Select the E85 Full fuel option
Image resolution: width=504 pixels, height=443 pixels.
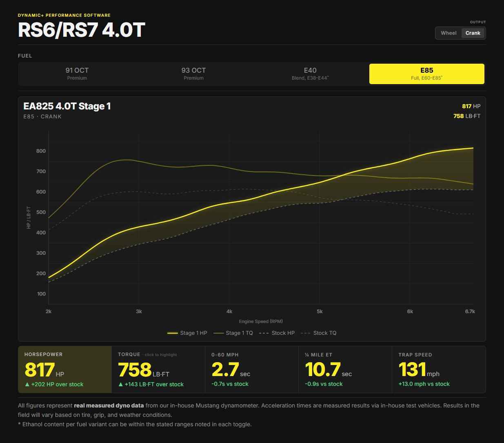(427, 74)
